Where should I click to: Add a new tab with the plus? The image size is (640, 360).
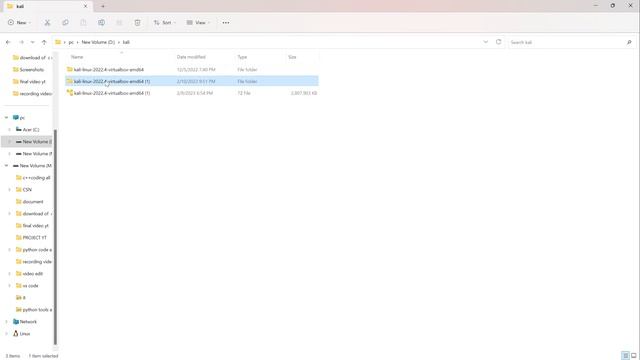[x=103, y=6]
